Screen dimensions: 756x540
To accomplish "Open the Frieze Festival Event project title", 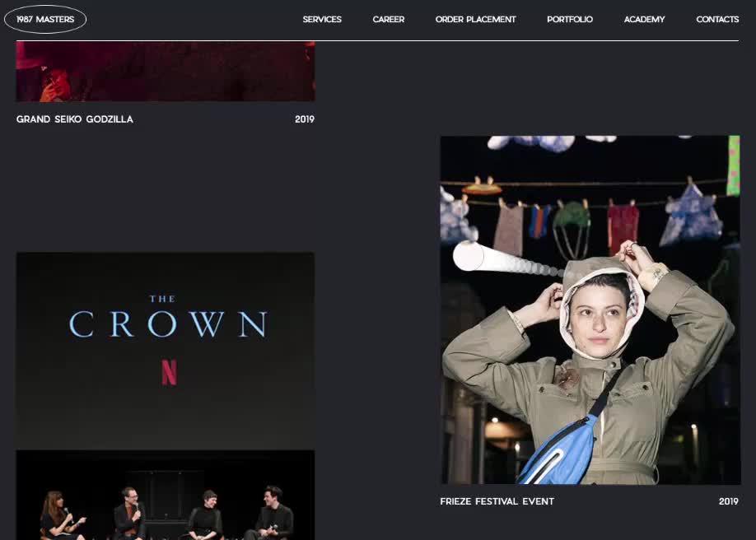I will pyautogui.click(x=497, y=501).
